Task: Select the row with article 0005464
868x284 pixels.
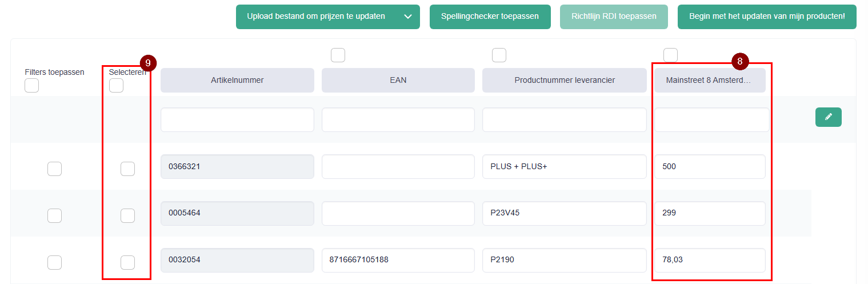Action: pos(127,216)
